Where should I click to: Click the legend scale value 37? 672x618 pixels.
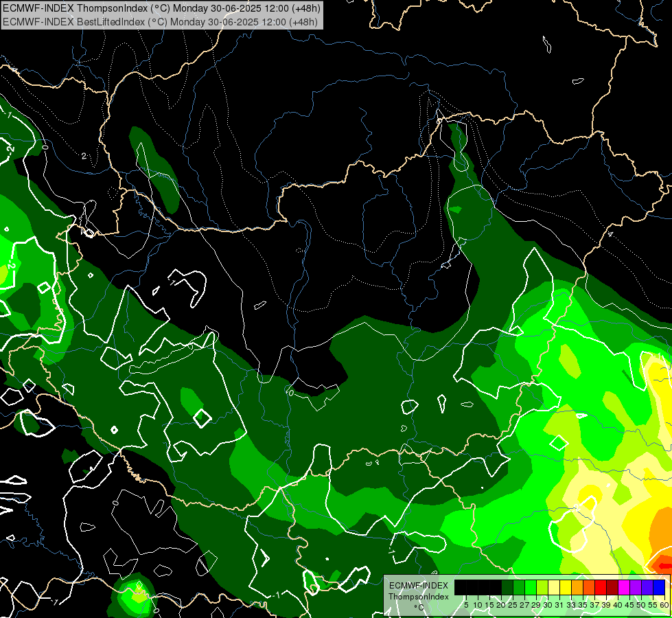click(x=595, y=605)
